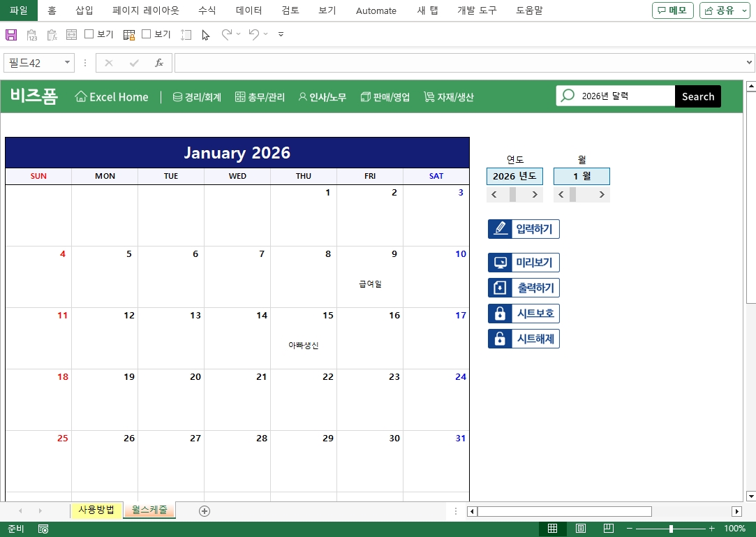756x537 pixels.
Task: Select the 2026 년도 year cell
Action: point(514,176)
